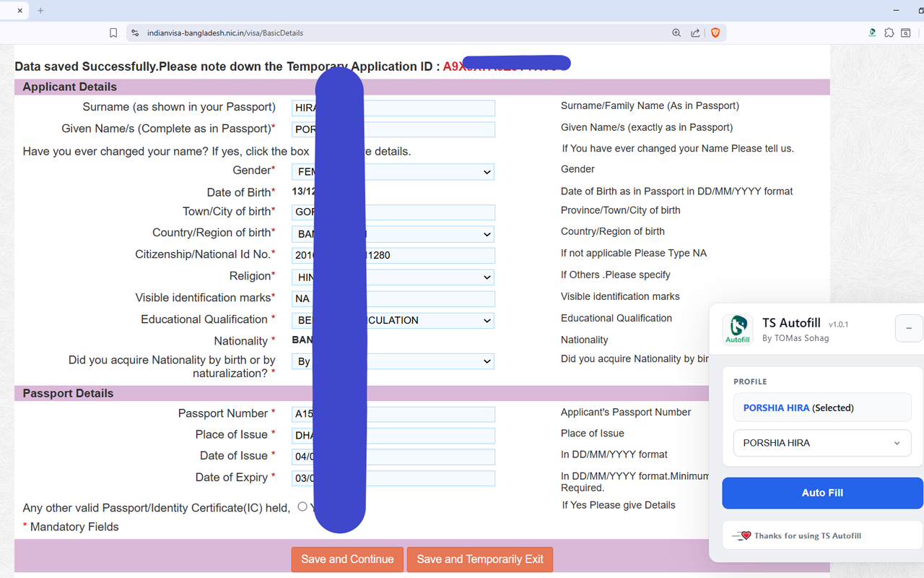Click the Place of Issue input field
Viewport: 924px width, 578px height.
point(393,436)
